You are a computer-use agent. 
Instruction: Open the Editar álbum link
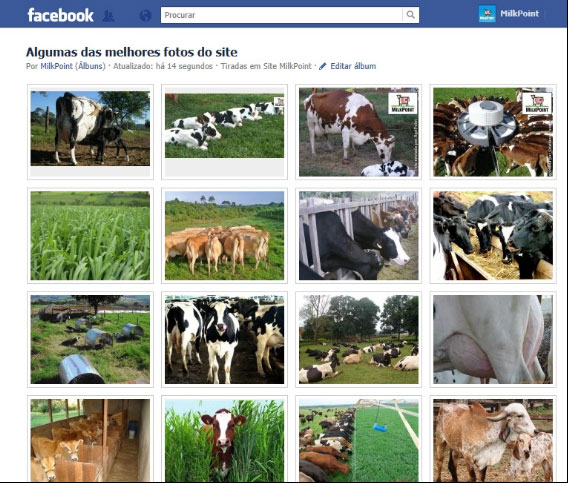point(353,66)
